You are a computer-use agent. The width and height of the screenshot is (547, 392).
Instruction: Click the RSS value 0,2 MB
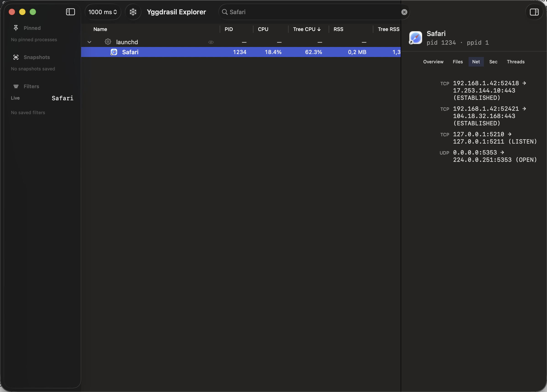click(357, 52)
